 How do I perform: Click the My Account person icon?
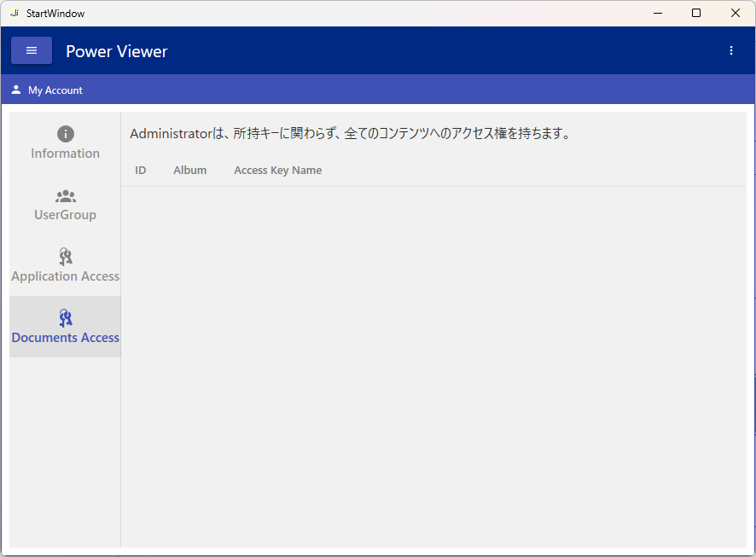[16, 90]
